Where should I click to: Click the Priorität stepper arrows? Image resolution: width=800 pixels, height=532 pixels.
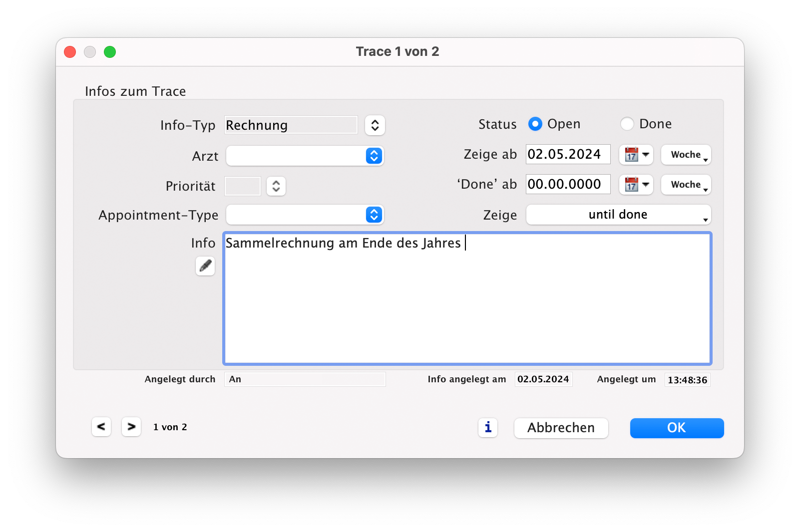tap(276, 186)
